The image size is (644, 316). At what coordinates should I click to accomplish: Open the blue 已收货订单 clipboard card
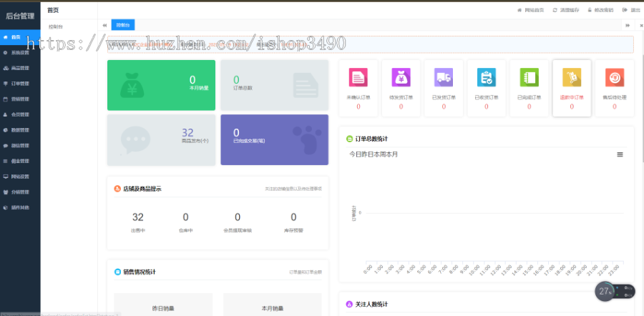(487, 88)
